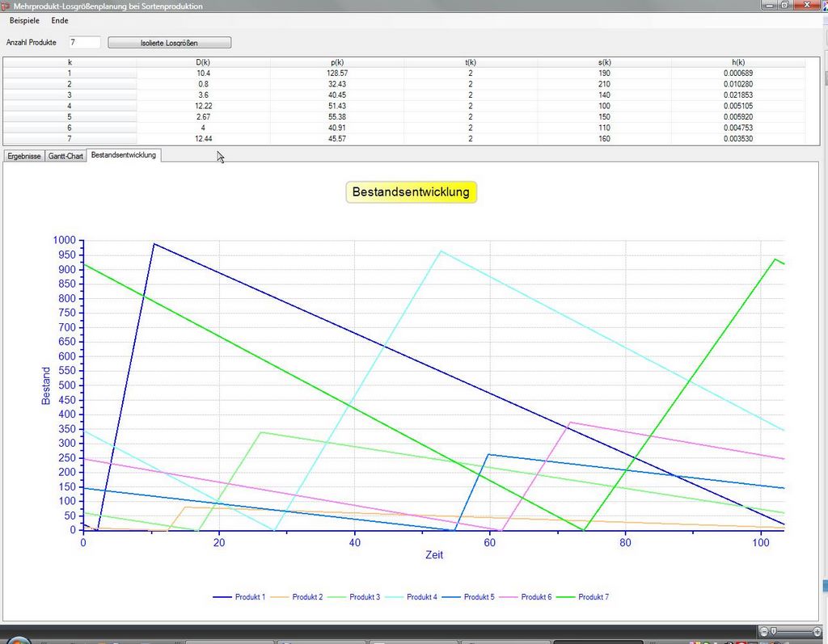Click the Windows Start orb
The width and height of the screenshot is (828, 644).
(18, 641)
